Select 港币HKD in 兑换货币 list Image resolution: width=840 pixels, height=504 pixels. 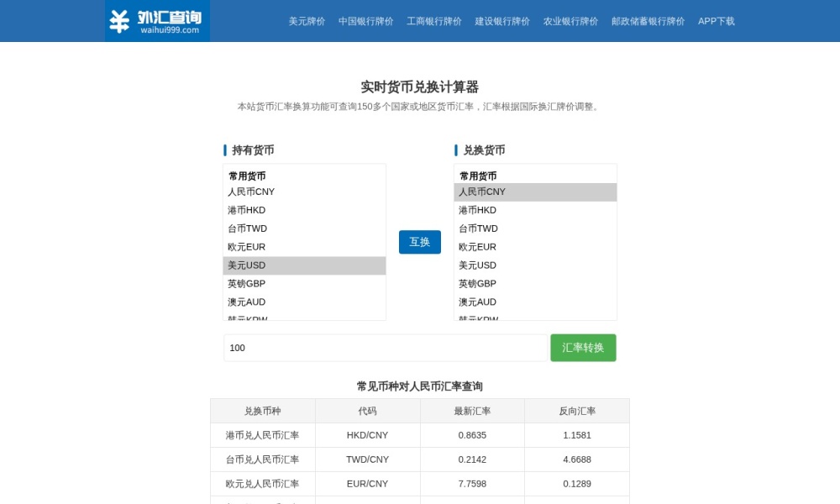click(x=535, y=210)
